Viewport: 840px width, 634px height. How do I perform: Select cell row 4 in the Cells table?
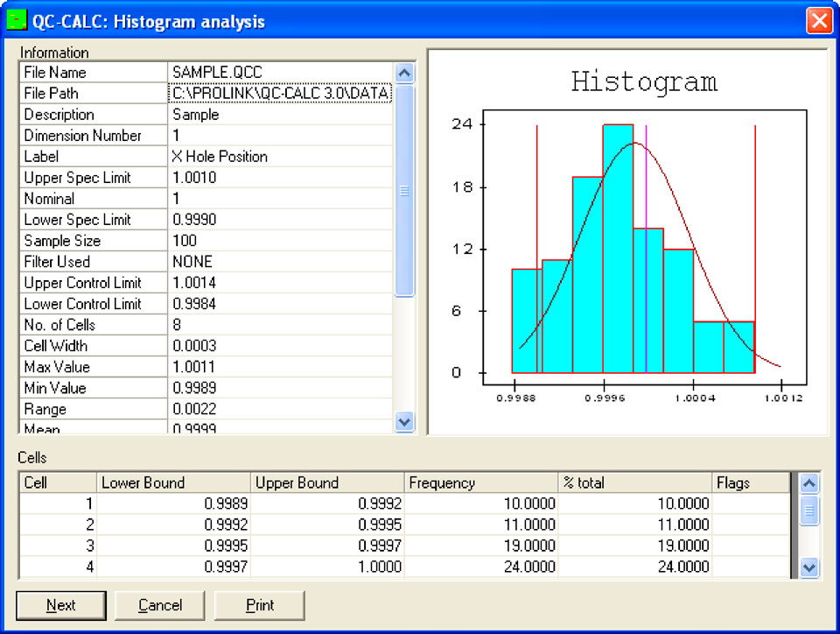[350, 567]
